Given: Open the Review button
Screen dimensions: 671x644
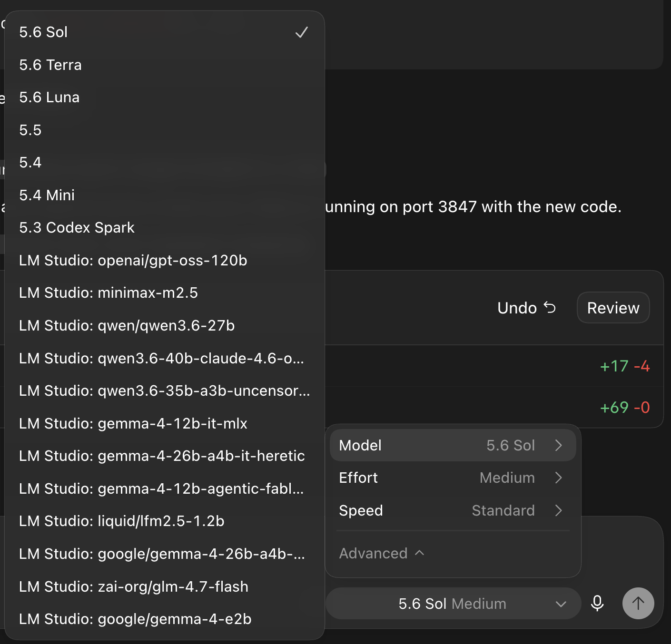Looking at the screenshot, I should [613, 308].
